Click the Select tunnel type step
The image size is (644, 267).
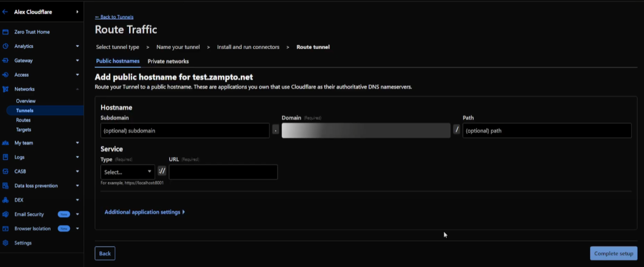118,47
